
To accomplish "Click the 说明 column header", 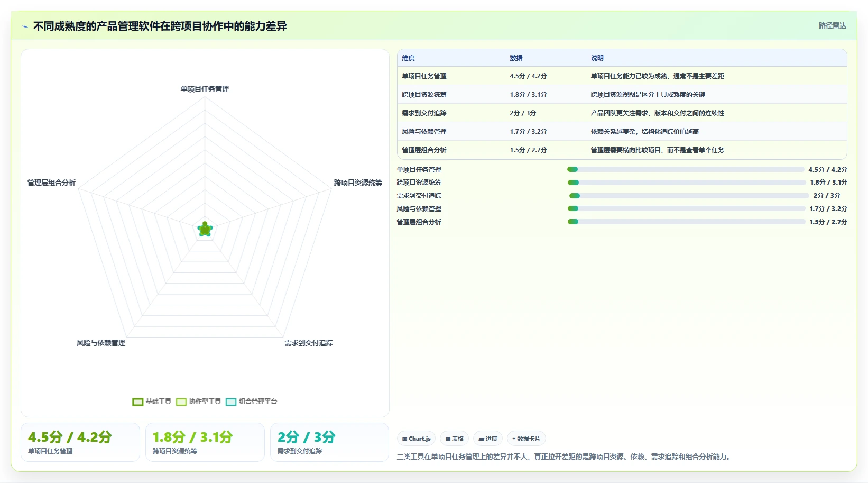I will [597, 58].
